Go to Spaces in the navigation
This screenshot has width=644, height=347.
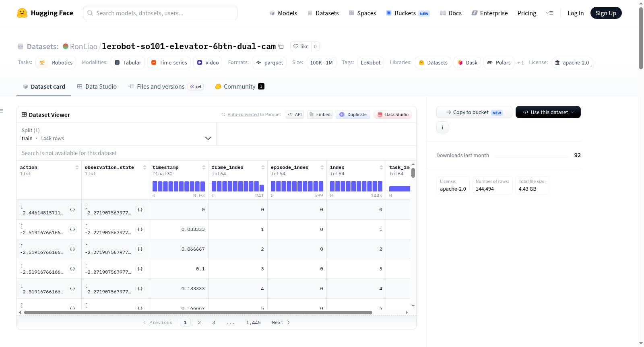tap(363, 13)
